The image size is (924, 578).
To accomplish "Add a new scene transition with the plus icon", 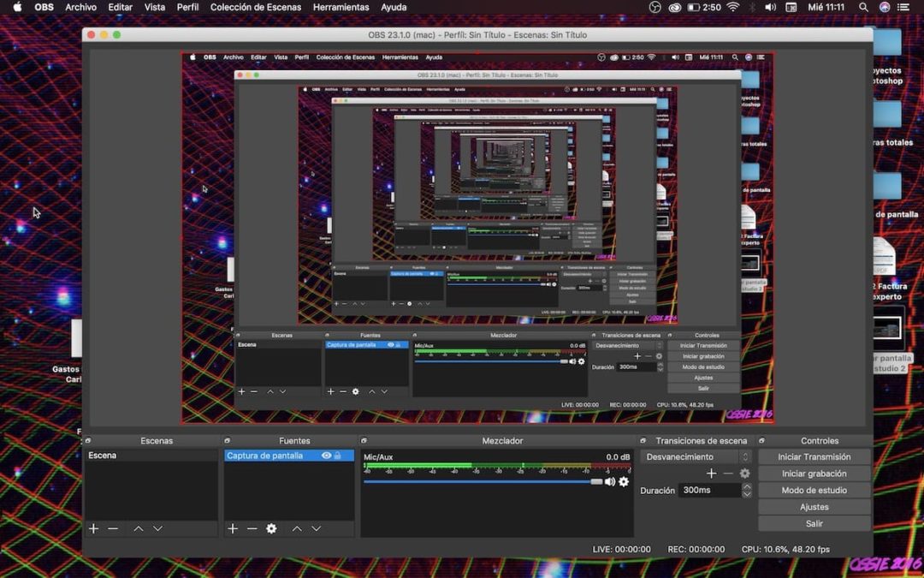I will (x=711, y=473).
